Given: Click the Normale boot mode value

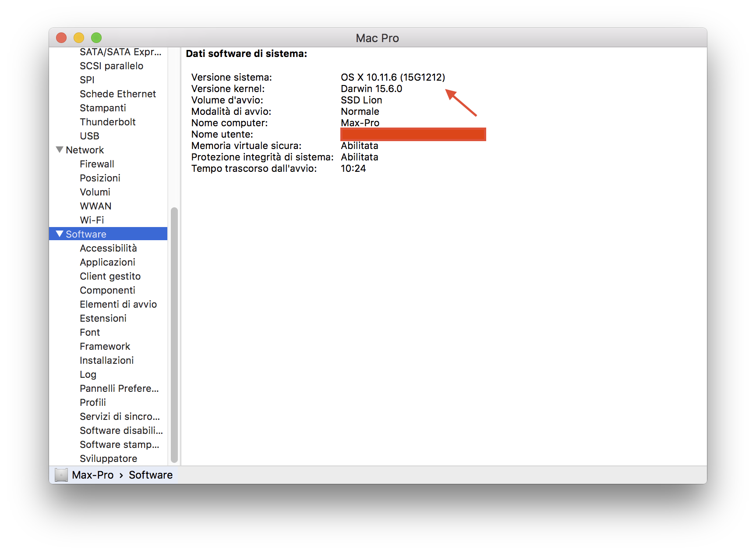Looking at the screenshot, I should (360, 111).
